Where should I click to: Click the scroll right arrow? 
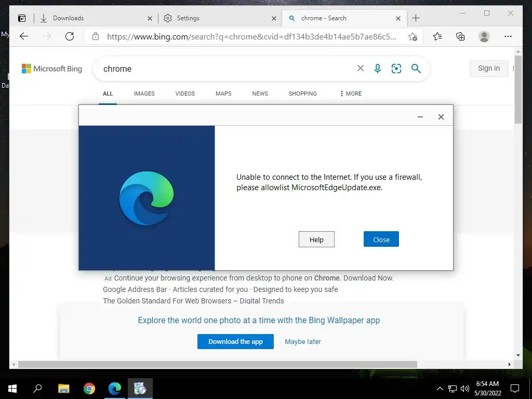coord(509,364)
